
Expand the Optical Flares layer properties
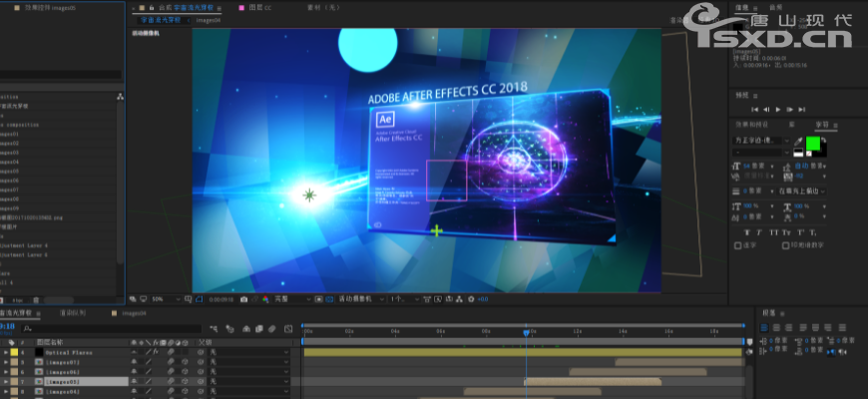[x=6, y=352]
